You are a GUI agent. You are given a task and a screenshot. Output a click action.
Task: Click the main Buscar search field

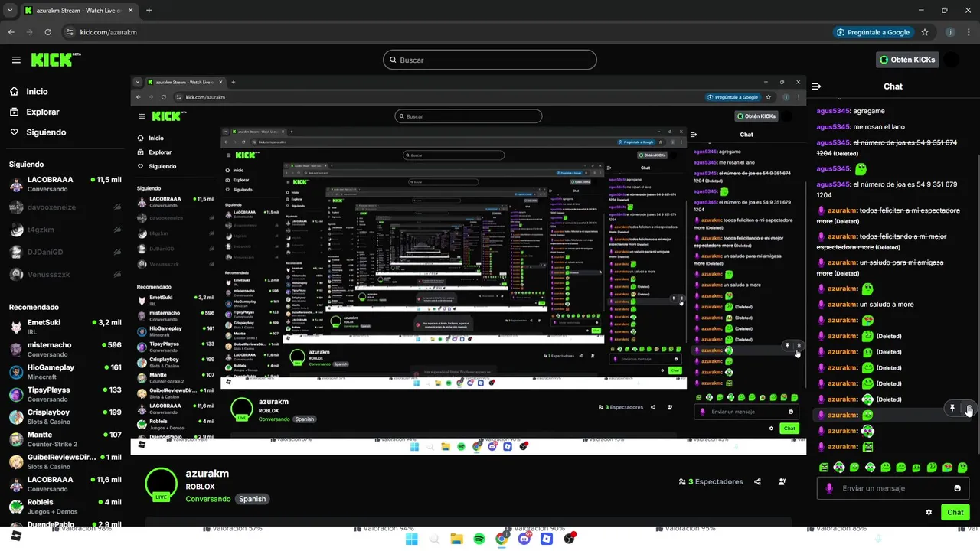point(490,60)
